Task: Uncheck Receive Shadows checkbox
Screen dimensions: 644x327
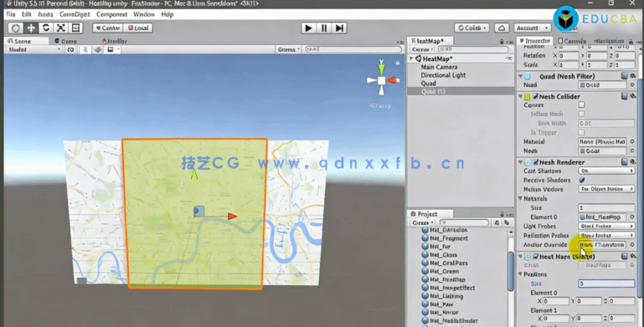Action: pos(581,180)
